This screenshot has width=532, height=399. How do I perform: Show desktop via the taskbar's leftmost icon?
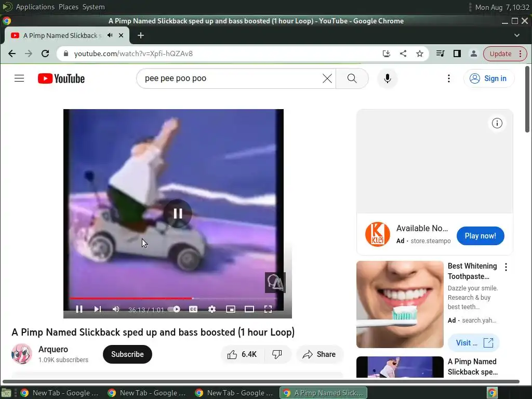click(x=6, y=393)
